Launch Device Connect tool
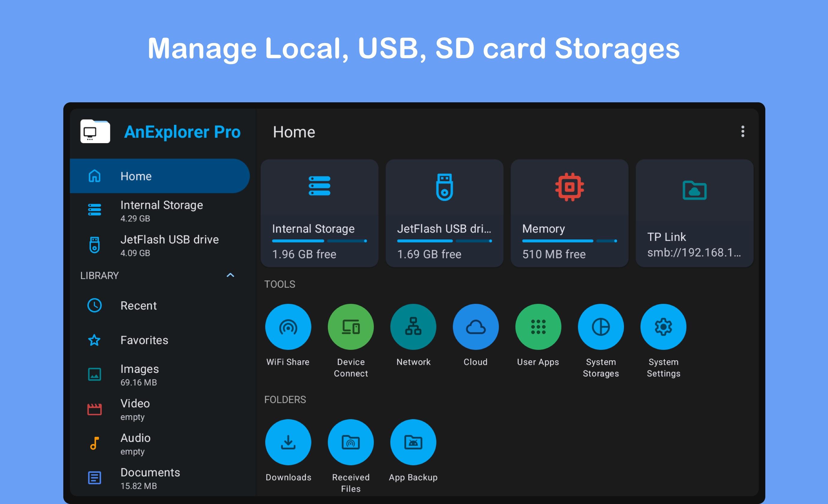 350,327
